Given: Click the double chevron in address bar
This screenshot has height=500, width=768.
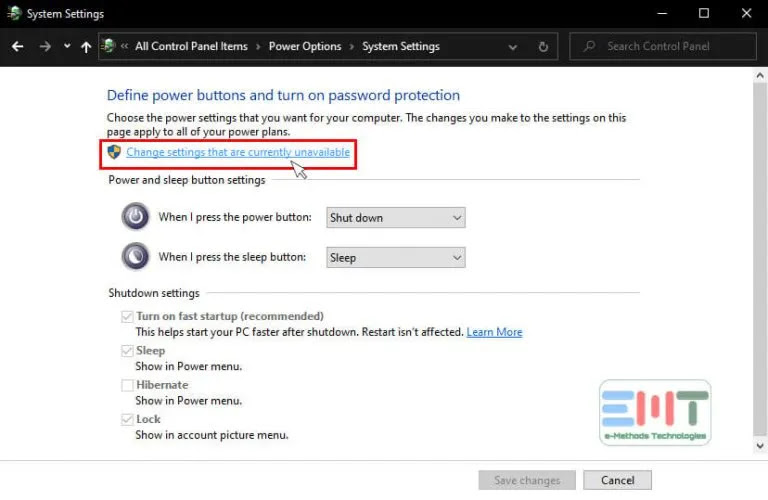Looking at the screenshot, I should [x=124, y=46].
